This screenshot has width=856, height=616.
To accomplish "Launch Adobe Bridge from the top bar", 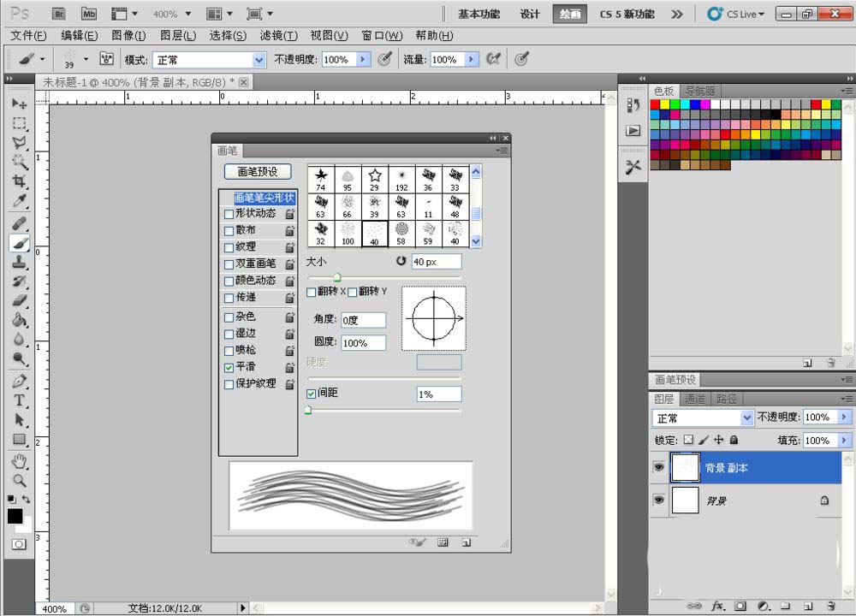I will pos(59,14).
